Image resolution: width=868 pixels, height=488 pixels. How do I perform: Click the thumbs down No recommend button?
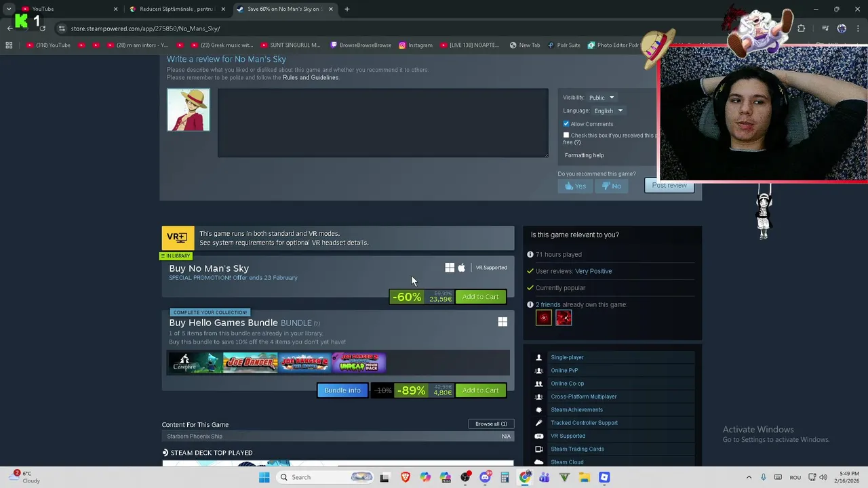[x=612, y=186]
